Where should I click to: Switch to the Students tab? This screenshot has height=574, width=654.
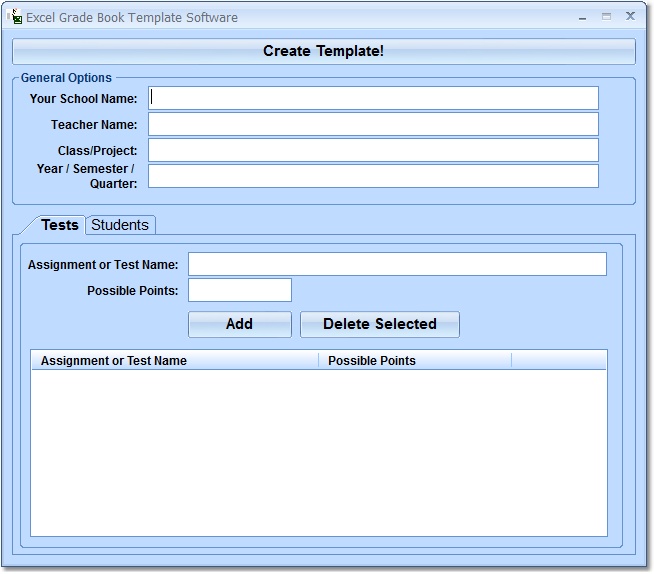pos(120,225)
